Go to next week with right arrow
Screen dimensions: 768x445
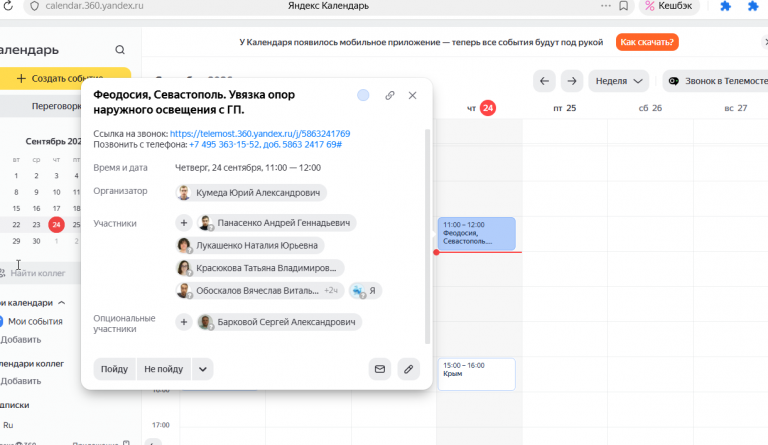[x=572, y=81]
